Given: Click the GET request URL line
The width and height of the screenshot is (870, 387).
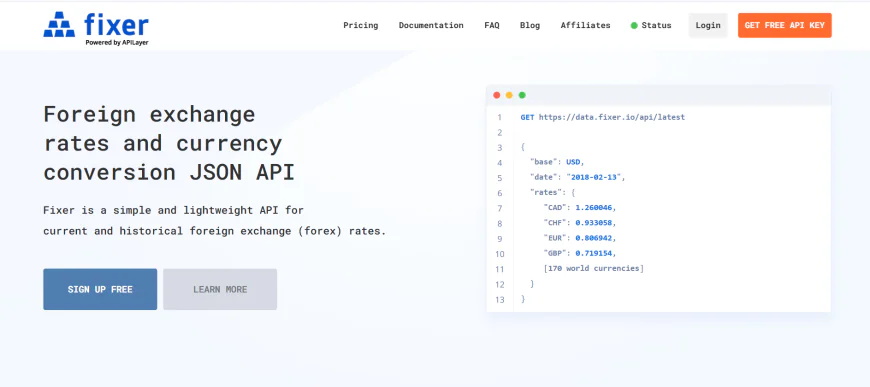Looking at the screenshot, I should [603, 118].
